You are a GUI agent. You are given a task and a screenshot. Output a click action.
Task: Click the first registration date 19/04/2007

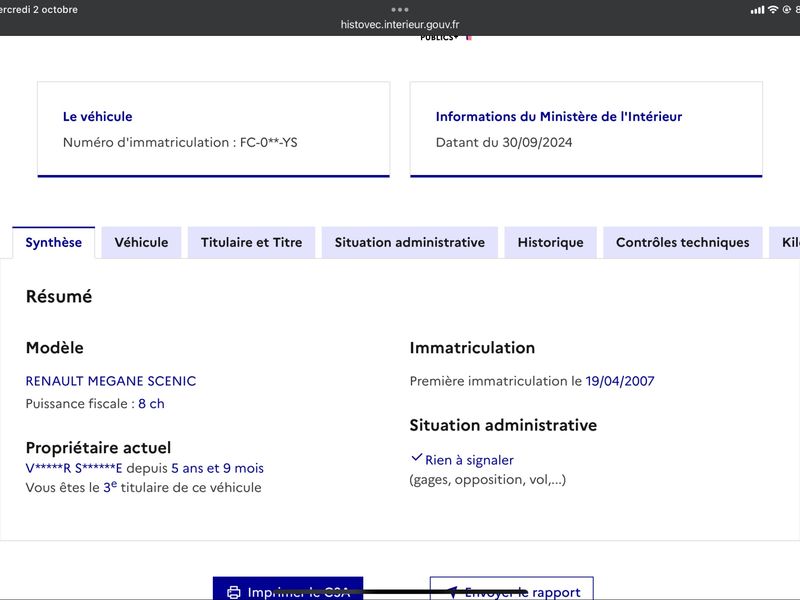620,381
